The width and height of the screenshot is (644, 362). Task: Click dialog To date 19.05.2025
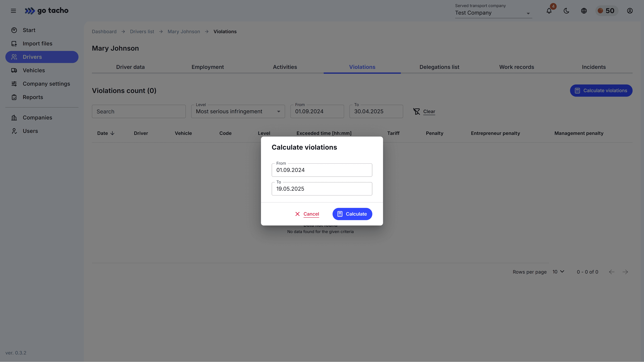pos(322,189)
